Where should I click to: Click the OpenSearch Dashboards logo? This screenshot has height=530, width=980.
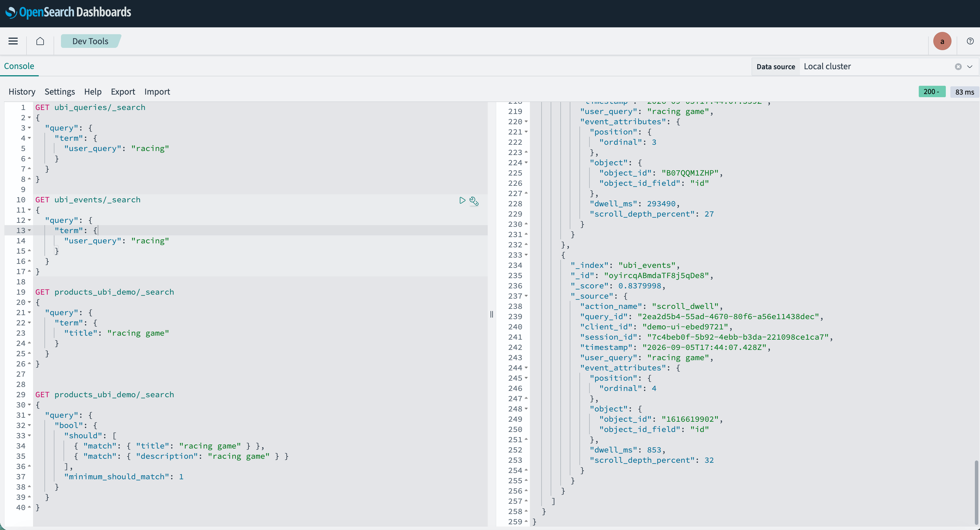(68, 13)
